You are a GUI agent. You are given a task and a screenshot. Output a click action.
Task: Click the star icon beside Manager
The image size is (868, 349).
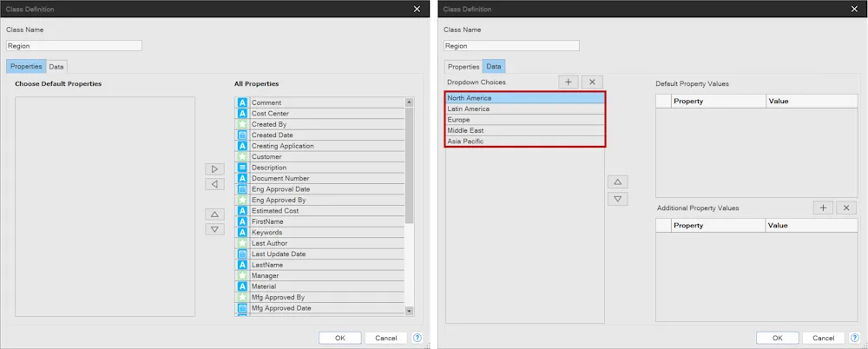tap(242, 275)
